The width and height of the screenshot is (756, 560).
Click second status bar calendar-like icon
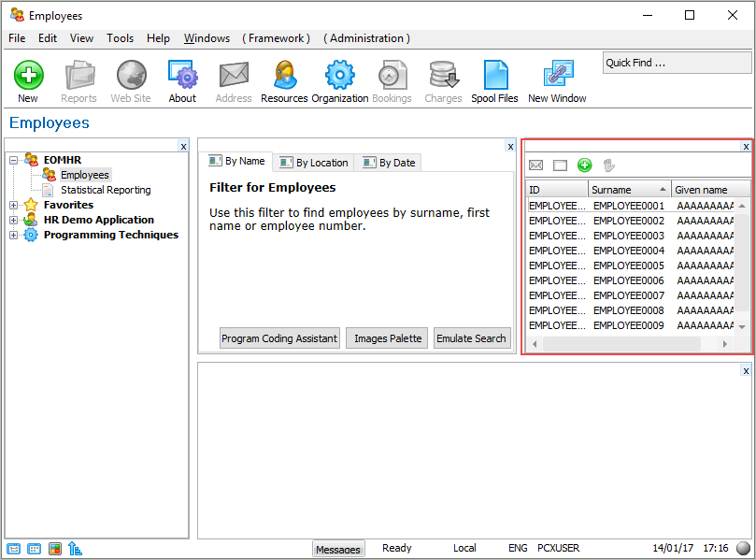[x=35, y=549]
